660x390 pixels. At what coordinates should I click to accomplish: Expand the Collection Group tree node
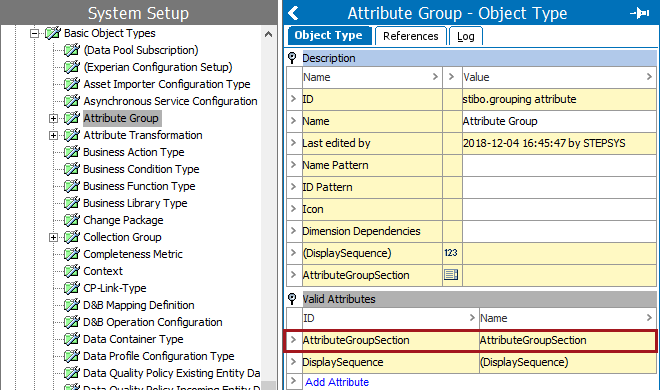tap(53, 237)
